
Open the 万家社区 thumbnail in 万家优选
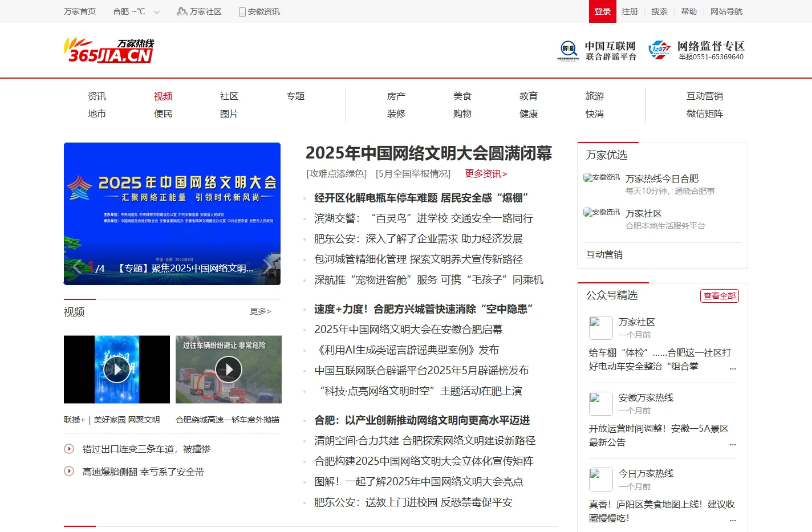(602, 212)
